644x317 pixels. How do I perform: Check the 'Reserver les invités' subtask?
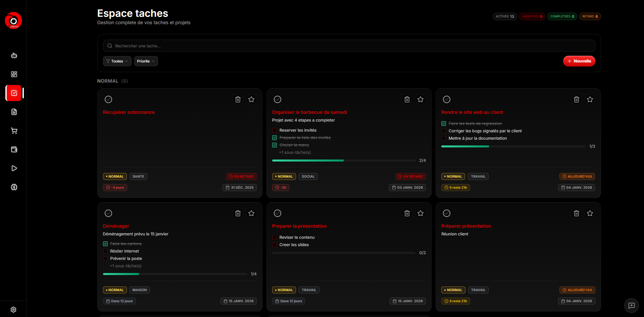click(275, 130)
